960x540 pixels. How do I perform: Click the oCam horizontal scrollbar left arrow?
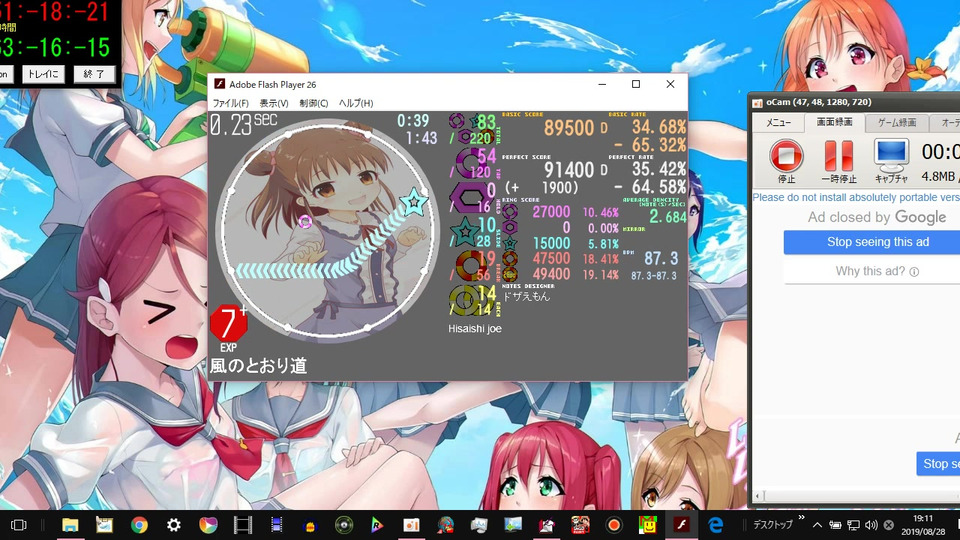759,495
